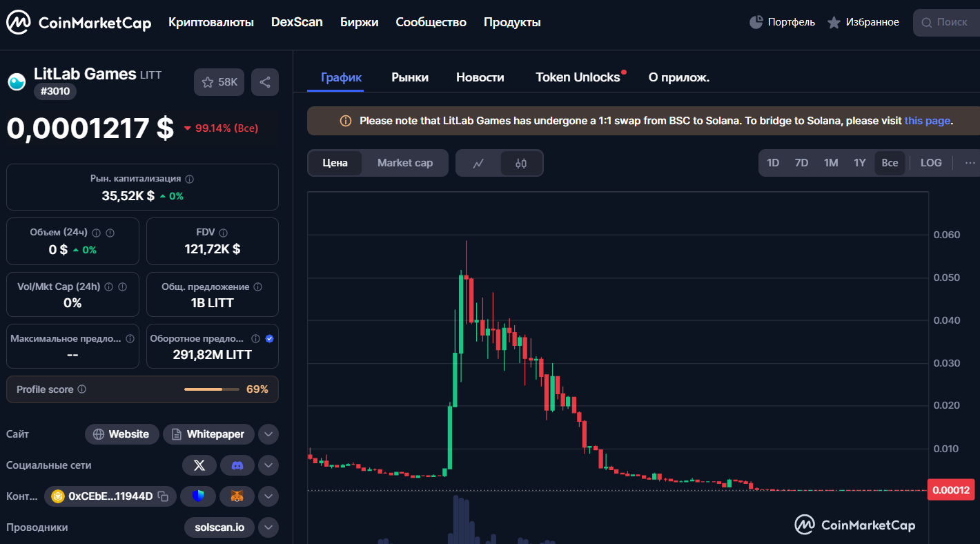Image resolution: width=980 pixels, height=544 pixels.
Task: Show info for Максимальное предложение
Action: 130,339
